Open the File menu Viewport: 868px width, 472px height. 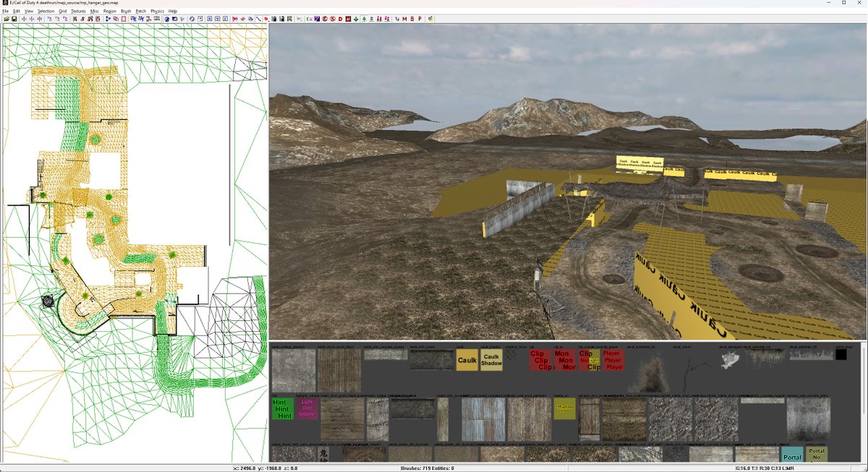6,12
